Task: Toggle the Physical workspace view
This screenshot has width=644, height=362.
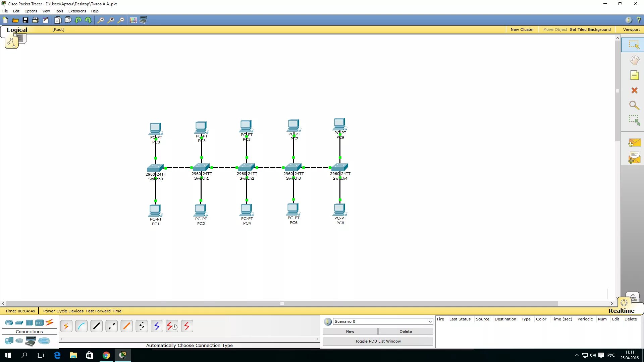Action: click(21, 38)
